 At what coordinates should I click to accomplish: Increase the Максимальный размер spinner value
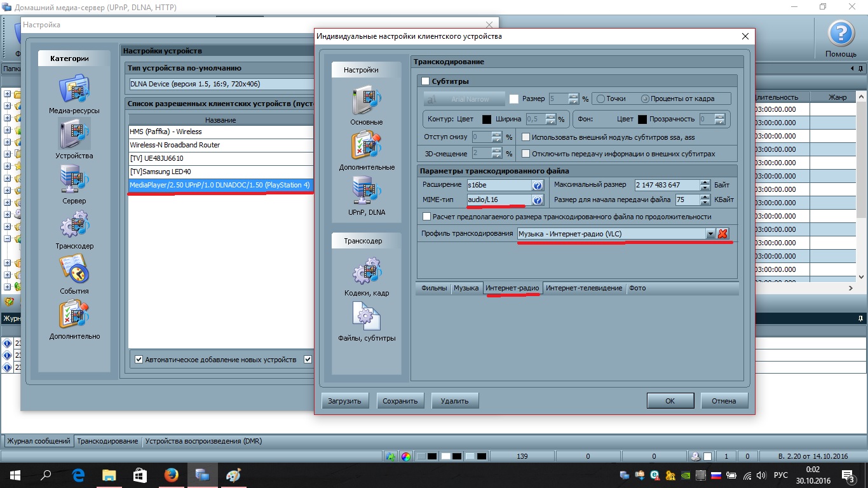[705, 182]
